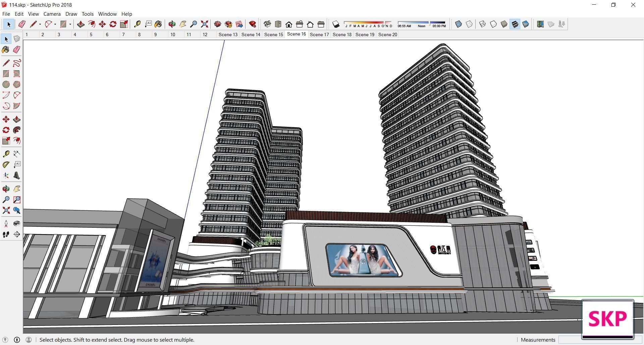The image size is (644, 345).
Task: Pick the Freehand drawing tool
Action: [x=17, y=63]
